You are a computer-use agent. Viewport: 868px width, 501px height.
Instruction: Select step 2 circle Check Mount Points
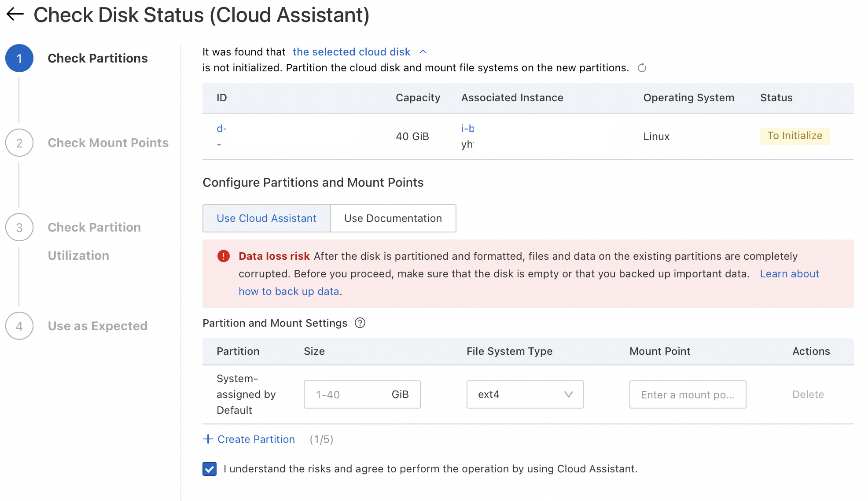(x=19, y=143)
